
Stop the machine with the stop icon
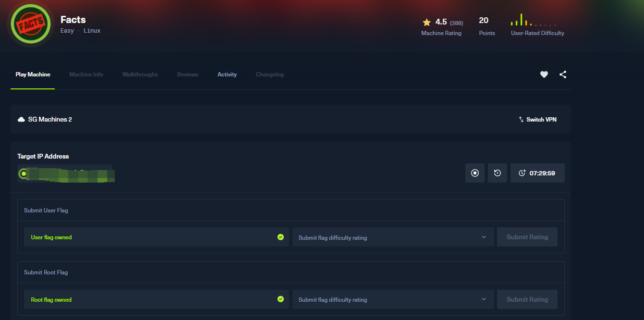(x=475, y=173)
